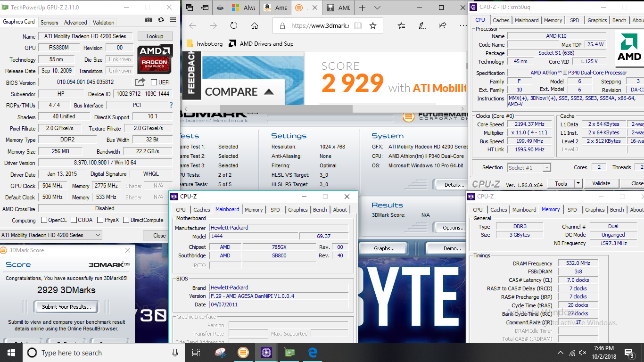This screenshot has height=362, width=644.
Task: Click the Lookup button in GPU-Z
Action: tap(155, 36)
